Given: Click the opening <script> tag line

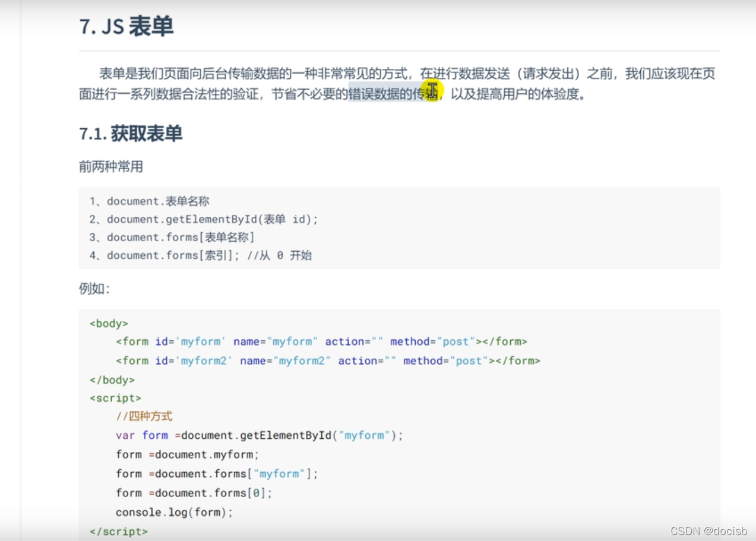Looking at the screenshot, I should [x=116, y=398].
